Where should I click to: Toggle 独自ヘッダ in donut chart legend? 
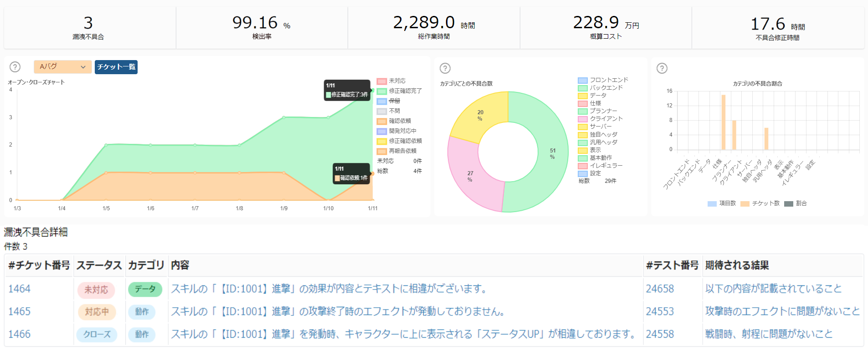tap(598, 135)
